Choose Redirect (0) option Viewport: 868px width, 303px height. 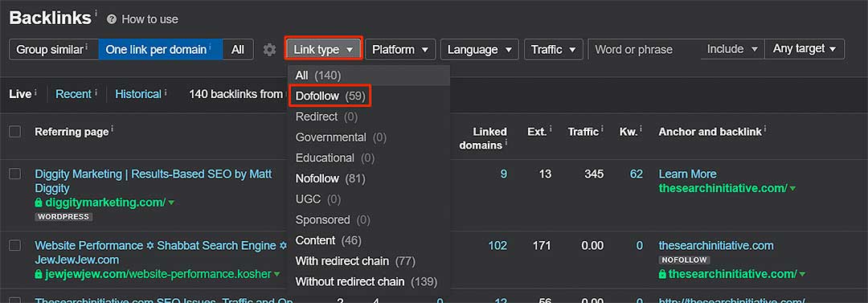[369, 117]
